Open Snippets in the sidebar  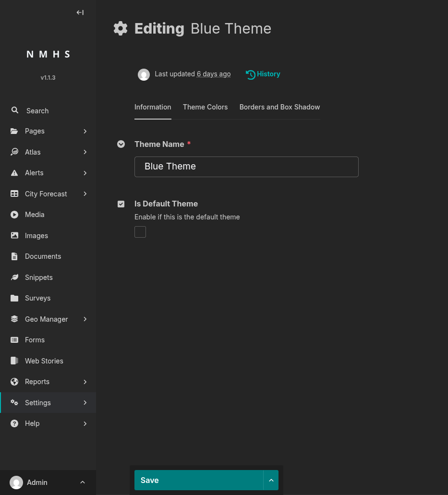(x=48, y=277)
